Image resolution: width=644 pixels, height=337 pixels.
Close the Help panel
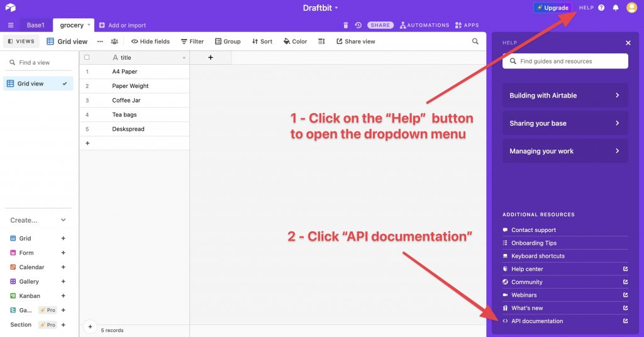click(x=628, y=43)
